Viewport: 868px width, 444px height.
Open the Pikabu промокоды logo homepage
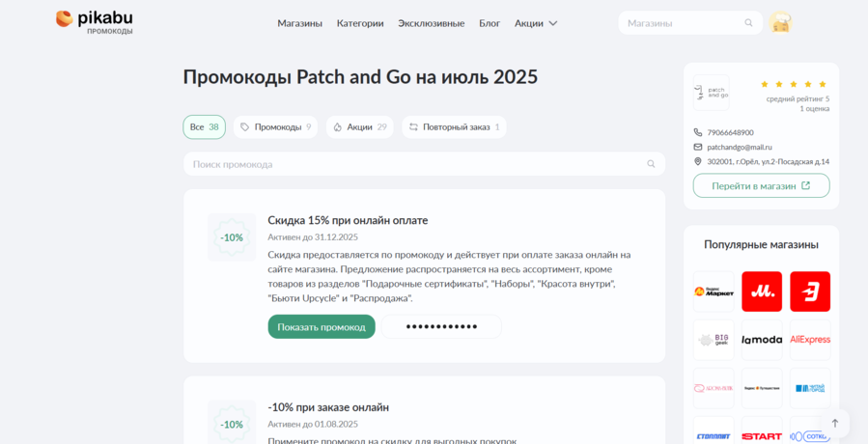click(x=94, y=22)
